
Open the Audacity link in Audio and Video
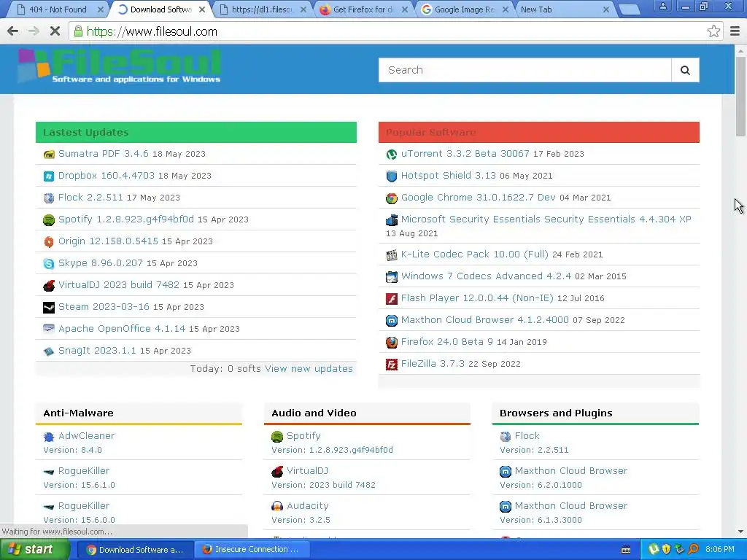click(307, 506)
